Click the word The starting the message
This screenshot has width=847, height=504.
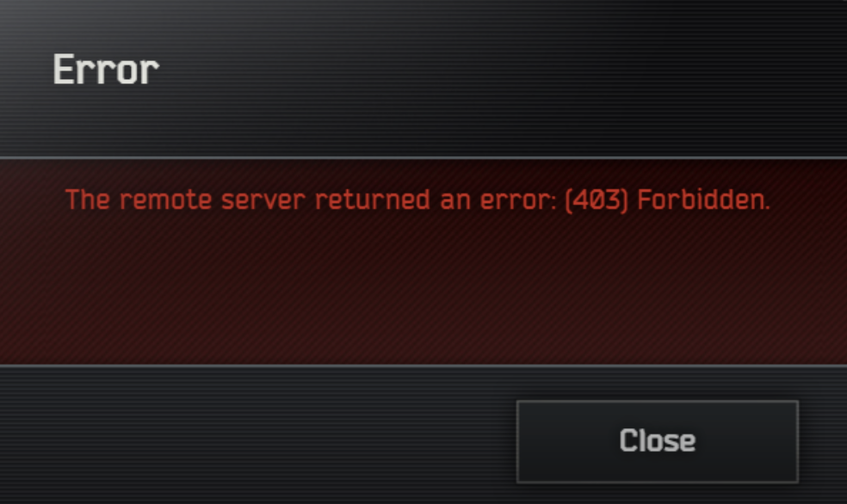point(88,200)
